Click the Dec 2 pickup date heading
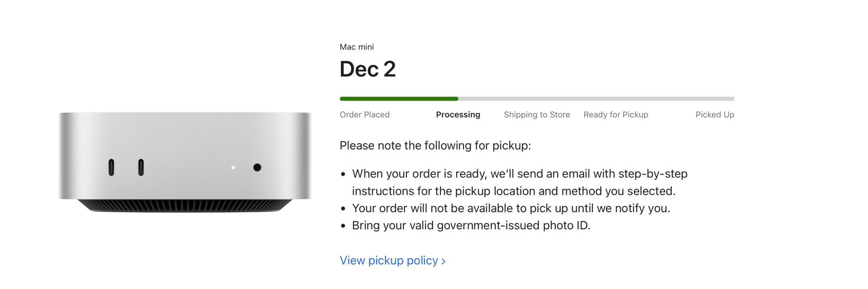Screen dimensions: 868x289 pyautogui.click(x=368, y=69)
